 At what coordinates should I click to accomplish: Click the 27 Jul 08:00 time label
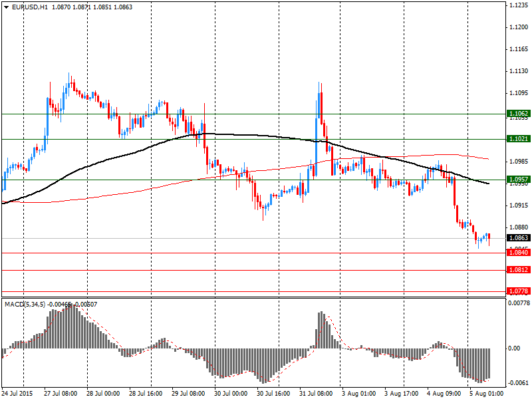pyautogui.click(x=61, y=394)
